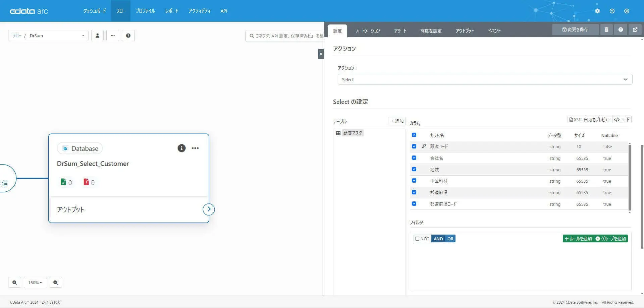Screen dimensions: 644x308
Task: Click the 地域 column name
Action: [x=434, y=170]
